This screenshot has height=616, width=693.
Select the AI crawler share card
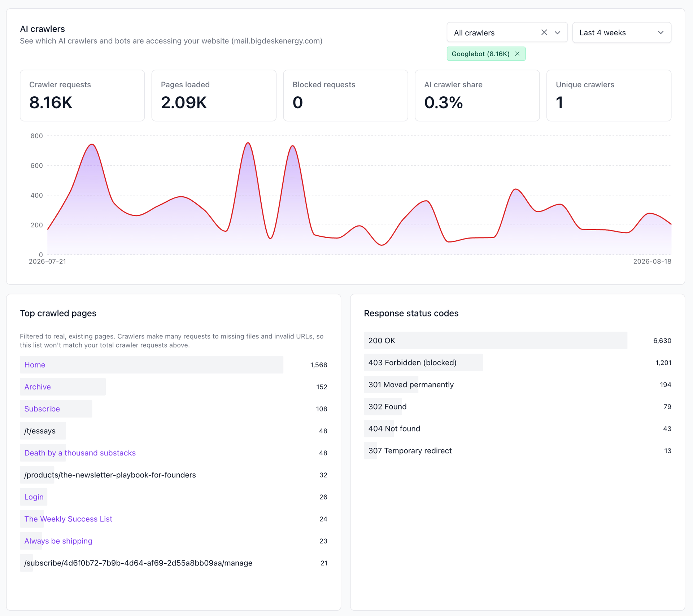[x=477, y=96]
